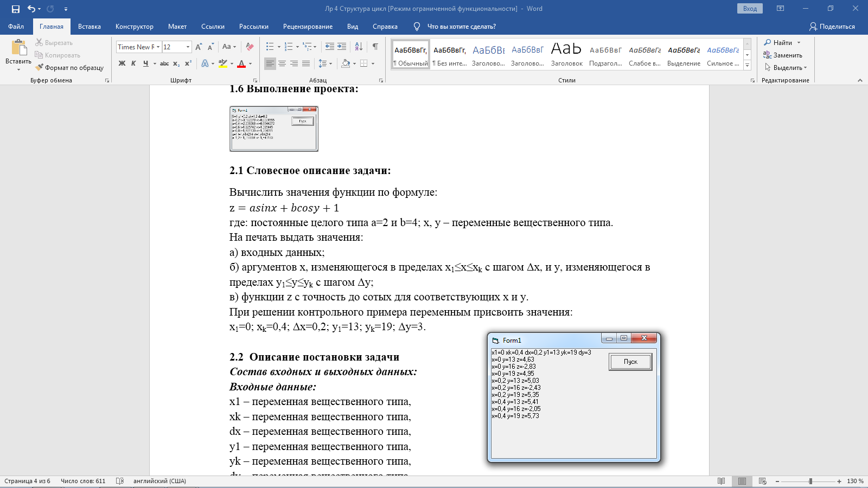Toggle paragraph marks display
The image size is (868, 488).
375,47
